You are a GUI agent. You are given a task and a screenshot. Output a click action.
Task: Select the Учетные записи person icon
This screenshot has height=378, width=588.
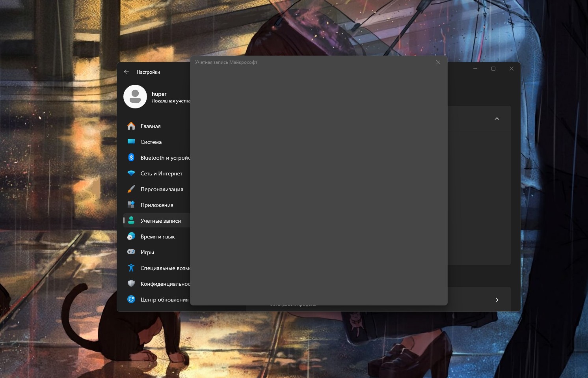(x=131, y=221)
